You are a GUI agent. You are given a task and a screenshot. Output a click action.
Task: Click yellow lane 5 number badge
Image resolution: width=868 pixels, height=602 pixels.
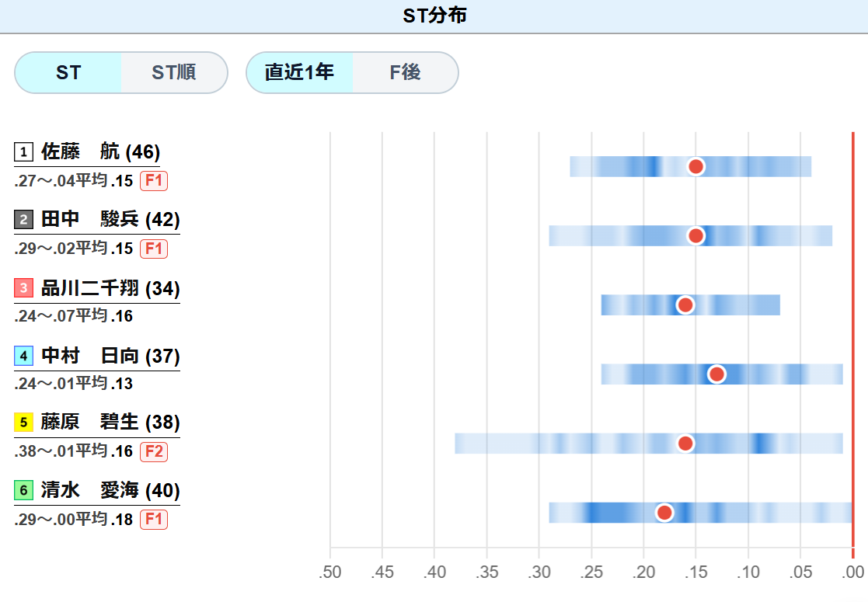(x=23, y=423)
